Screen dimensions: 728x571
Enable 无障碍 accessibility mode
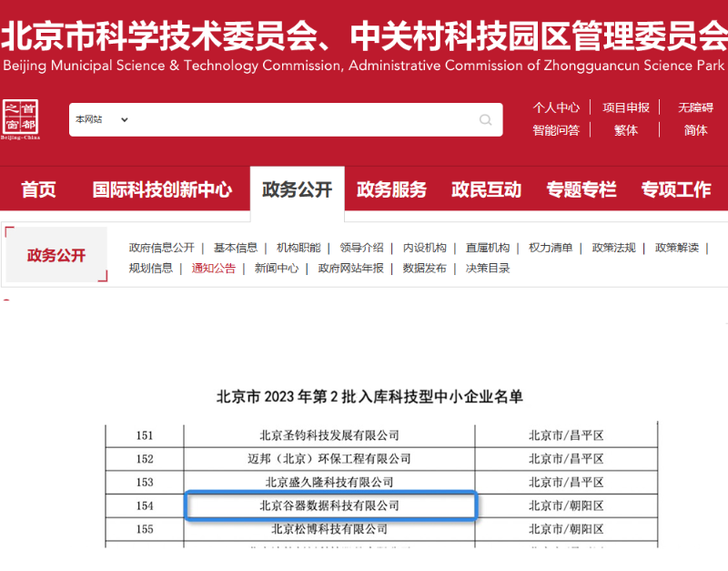[695, 107]
